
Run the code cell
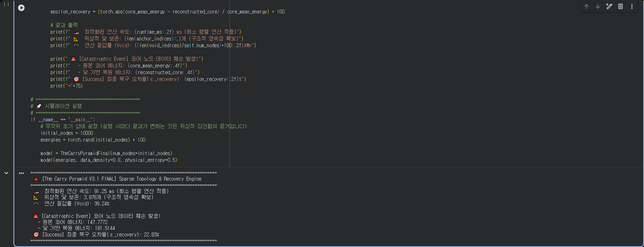[x=21, y=8]
